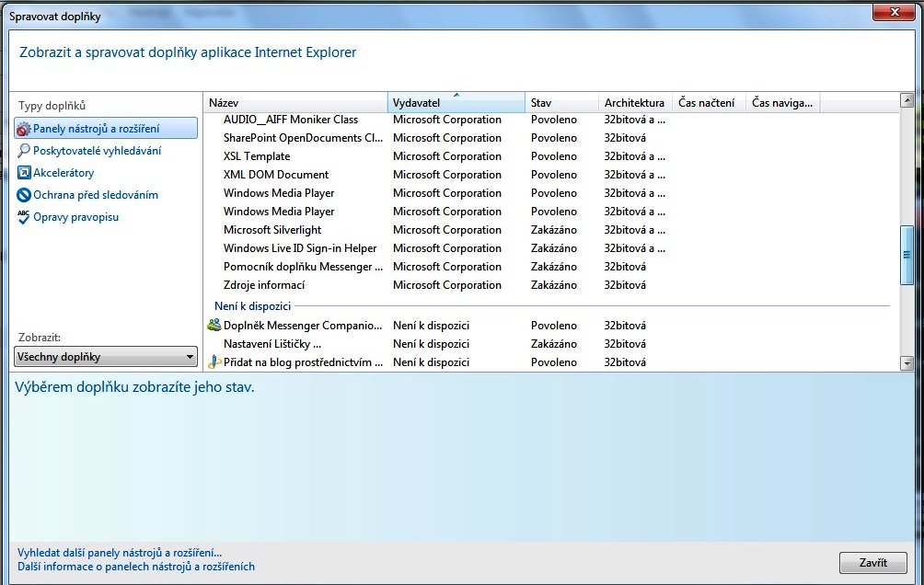Open the Všechny doplňky dropdown
924x585 pixels.
106,357
